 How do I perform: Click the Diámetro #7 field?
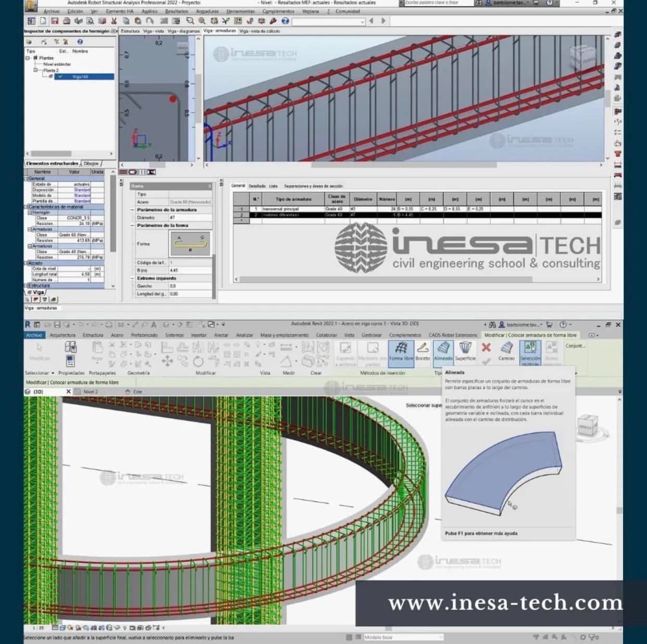point(190,218)
